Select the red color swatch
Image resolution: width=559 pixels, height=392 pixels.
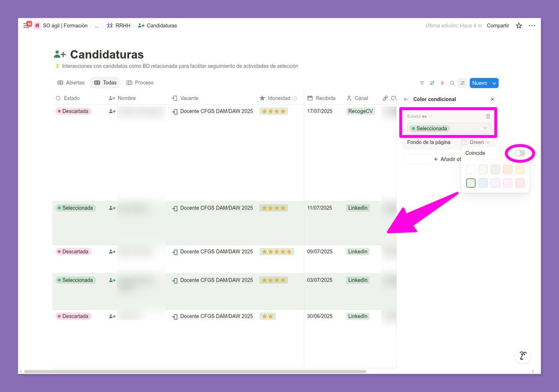(x=520, y=183)
